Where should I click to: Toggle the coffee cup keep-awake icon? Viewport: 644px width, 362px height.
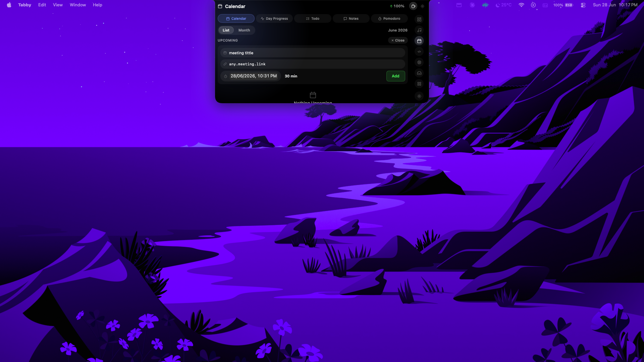click(x=413, y=6)
